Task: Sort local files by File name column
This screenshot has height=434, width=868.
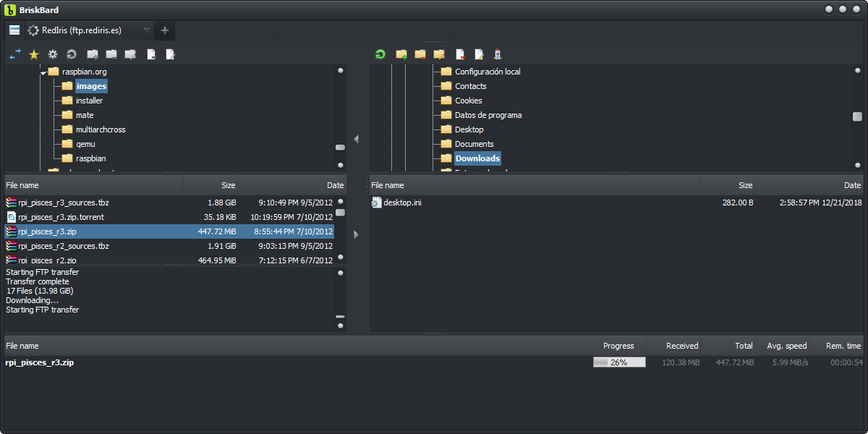Action: coord(535,185)
